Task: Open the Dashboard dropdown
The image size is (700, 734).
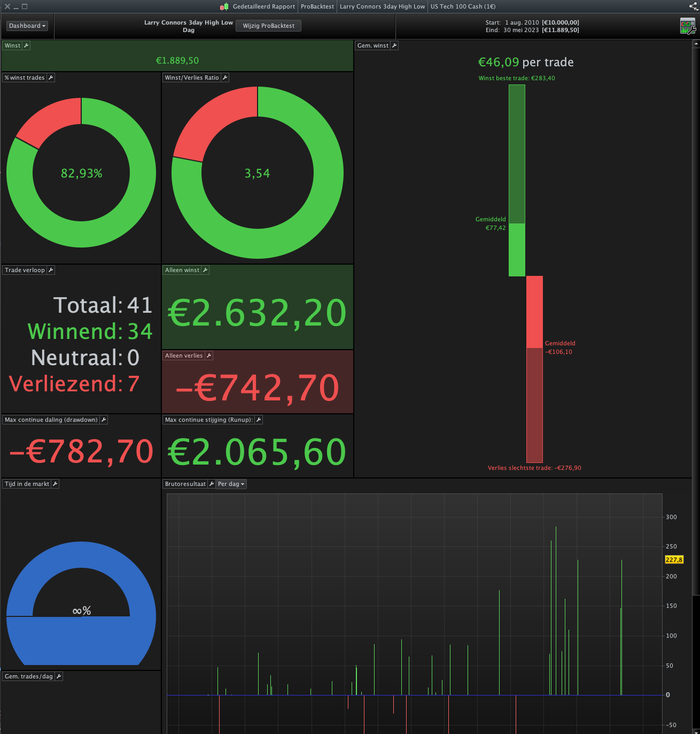Action: (27, 26)
